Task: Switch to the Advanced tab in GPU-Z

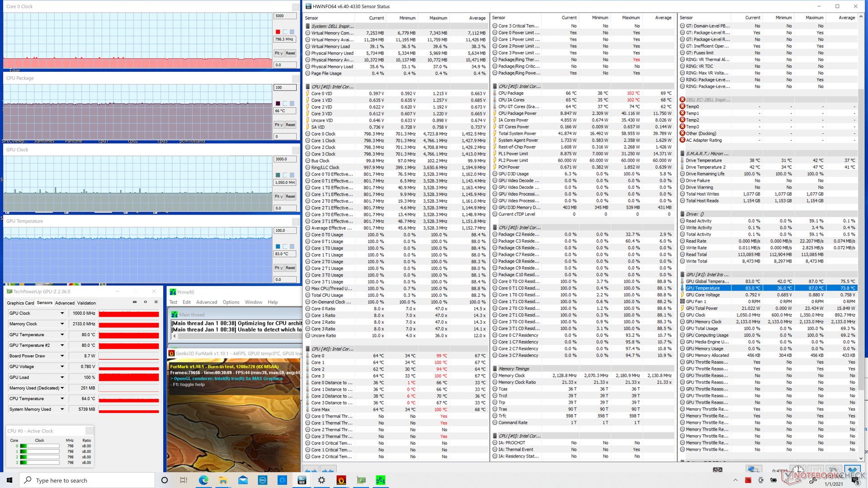Action: (65, 303)
